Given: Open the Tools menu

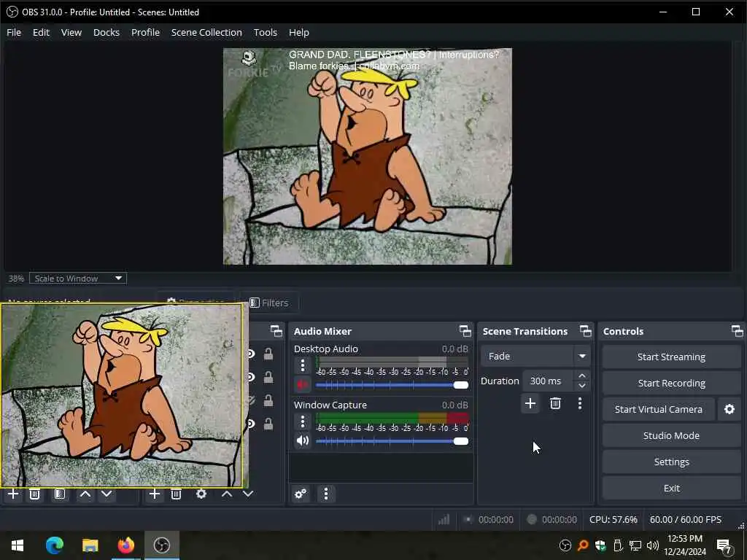Looking at the screenshot, I should [265, 32].
